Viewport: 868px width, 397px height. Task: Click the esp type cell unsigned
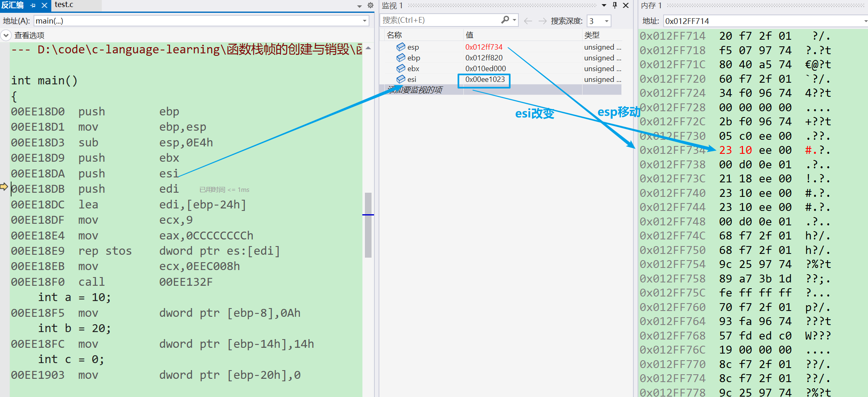[602, 47]
